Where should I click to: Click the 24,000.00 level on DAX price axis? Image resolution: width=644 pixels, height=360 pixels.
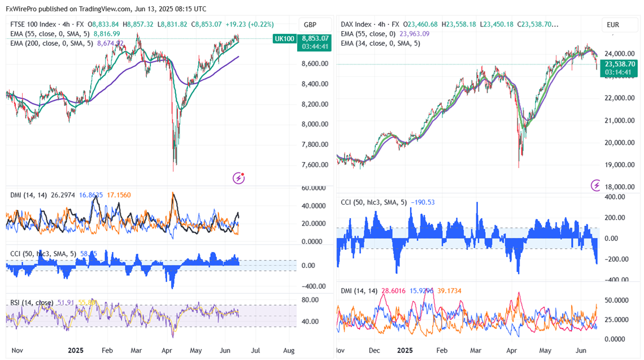(x=619, y=54)
